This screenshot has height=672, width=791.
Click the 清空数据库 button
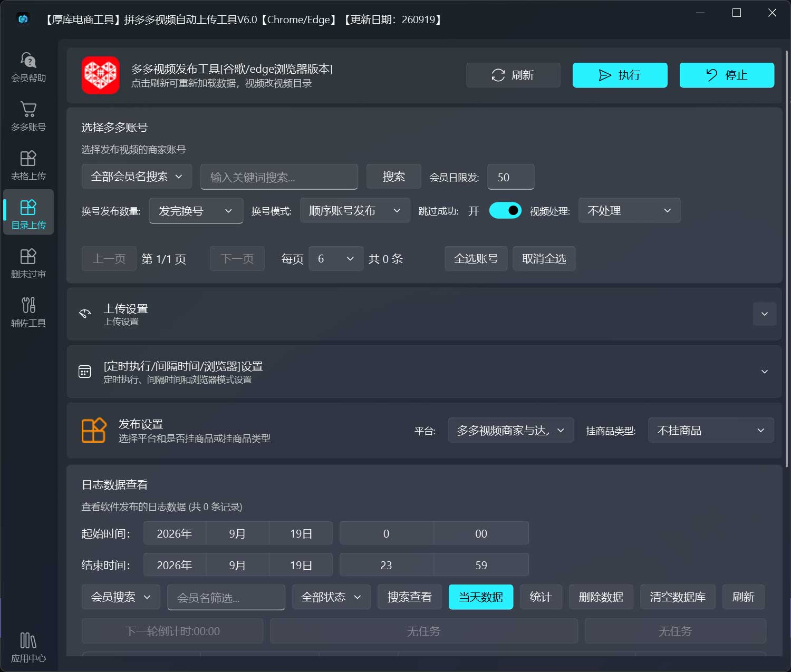pyautogui.click(x=678, y=597)
